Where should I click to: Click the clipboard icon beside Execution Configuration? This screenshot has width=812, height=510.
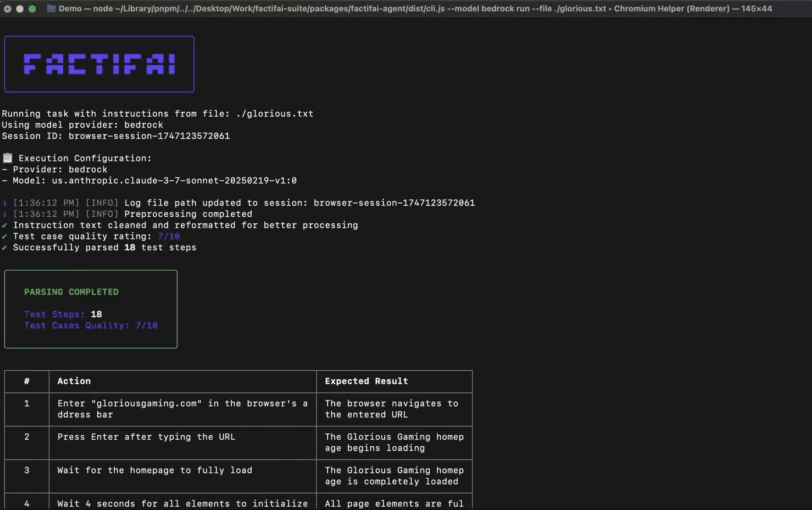point(8,158)
